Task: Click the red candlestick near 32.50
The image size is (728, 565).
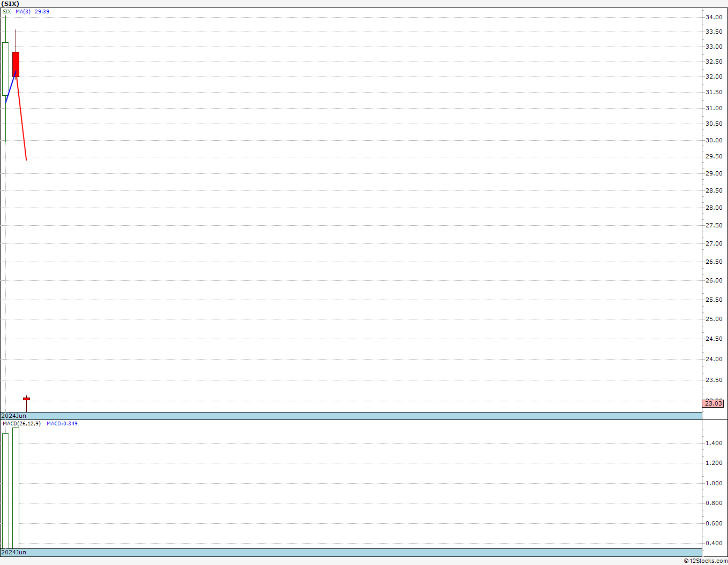Action: pyautogui.click(x=16, y=64)
